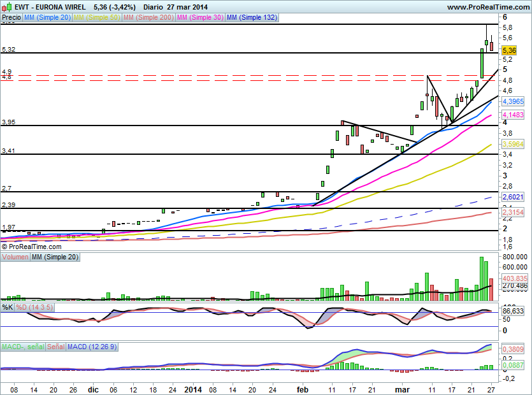Click the yellow 5,36 current price tag
532x395 pixels.
click(x=508, y=50)
